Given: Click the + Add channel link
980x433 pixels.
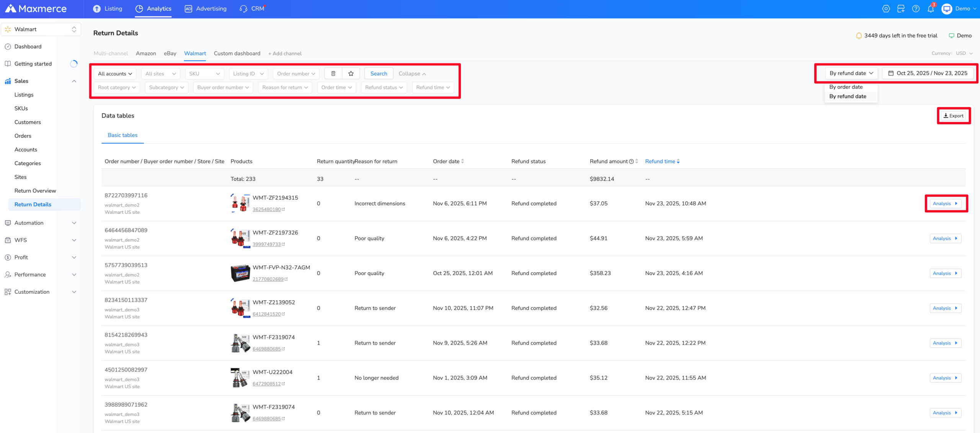Looking at the screenshot, I should 285,54.
